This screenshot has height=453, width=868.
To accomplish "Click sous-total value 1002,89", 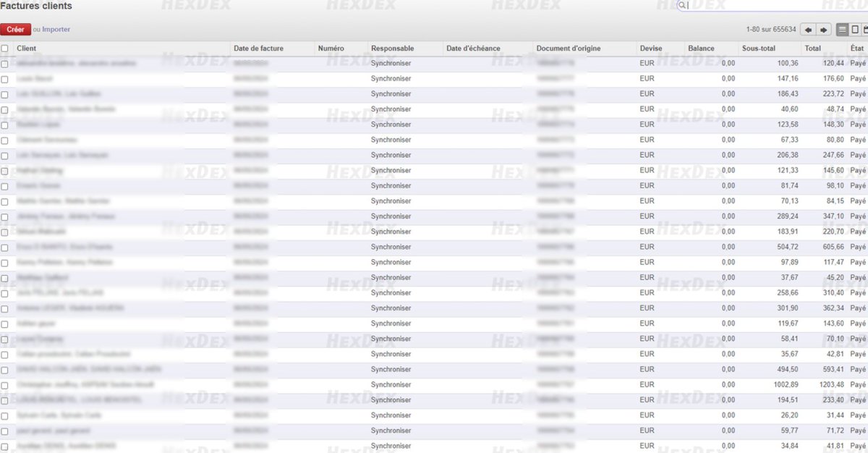I will tap(786, 385).
